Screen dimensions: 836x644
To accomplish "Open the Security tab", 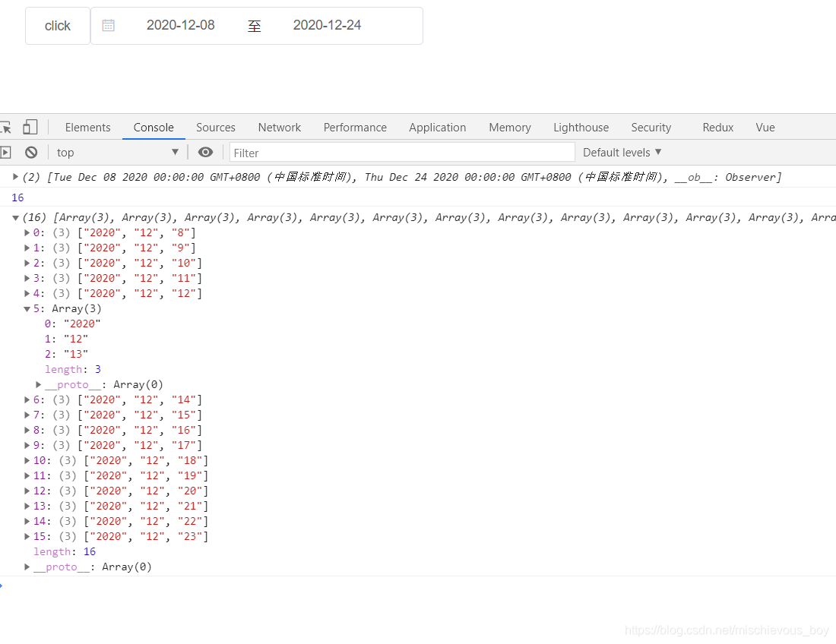I will tap(651, 128).
